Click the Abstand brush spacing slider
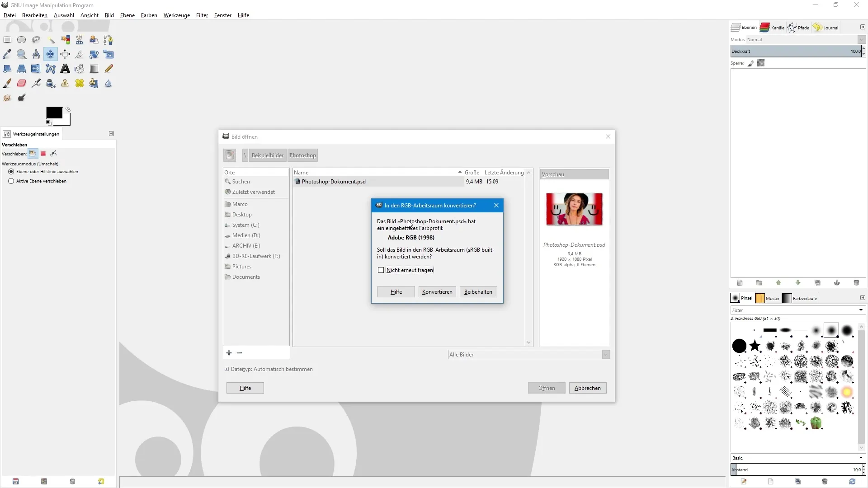The image size is (868, 488). [796, 470]
